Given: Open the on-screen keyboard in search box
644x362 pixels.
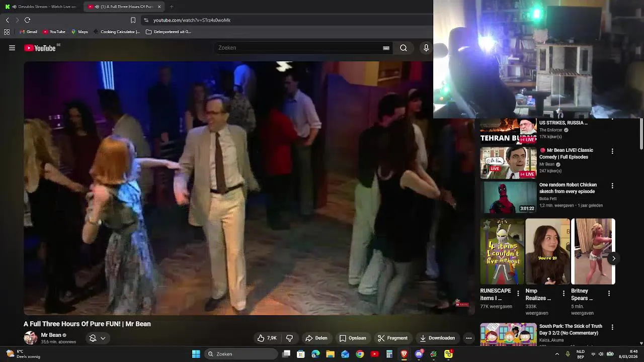Looking at the screenshot, I should coord(386,48).
